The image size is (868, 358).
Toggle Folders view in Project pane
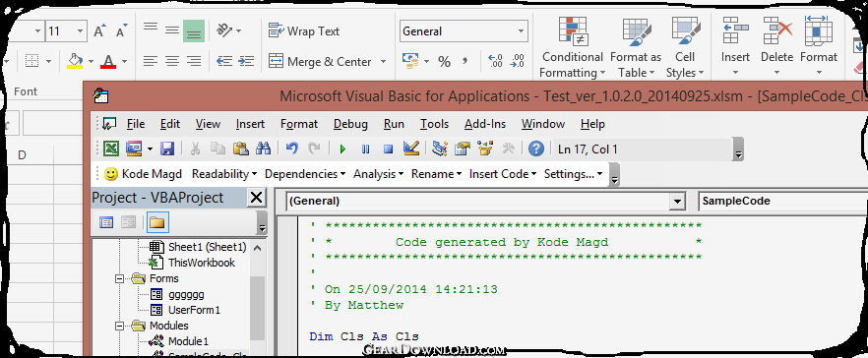pyautogui.click(x=157, y=222)
